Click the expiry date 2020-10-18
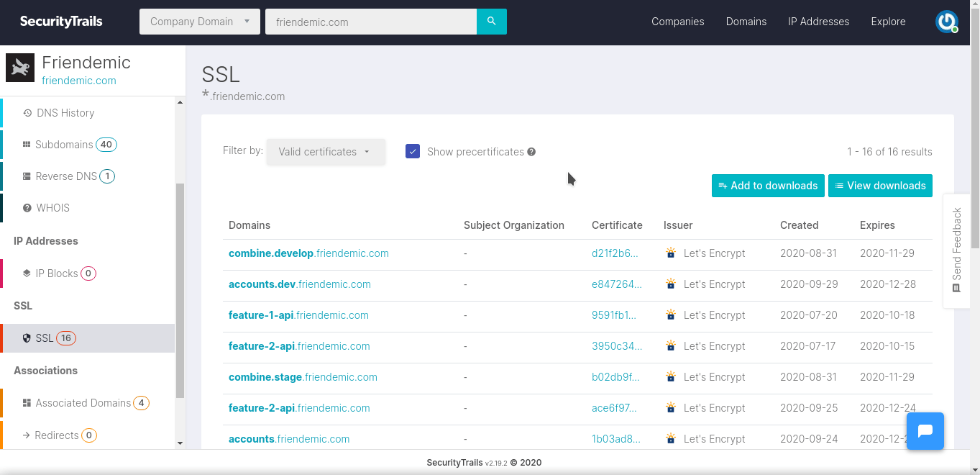This screenshot has width=980, height=475. [887, 315]
